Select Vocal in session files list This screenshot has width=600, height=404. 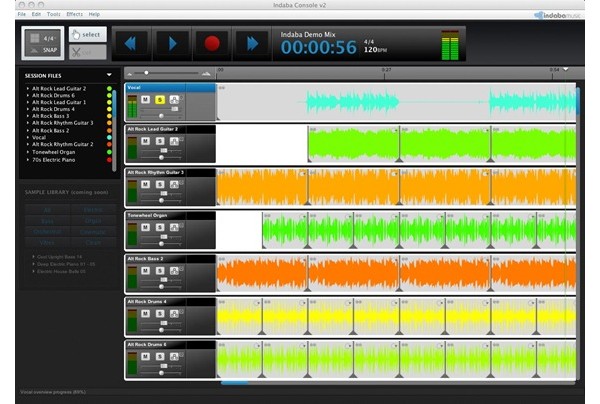[x=39, y=137]
